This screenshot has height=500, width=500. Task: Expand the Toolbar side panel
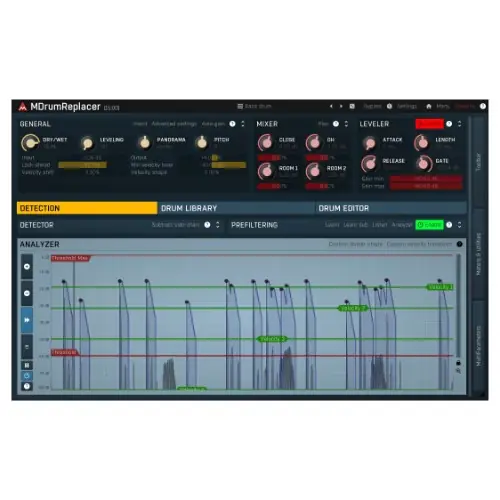[x=478, y=162]
